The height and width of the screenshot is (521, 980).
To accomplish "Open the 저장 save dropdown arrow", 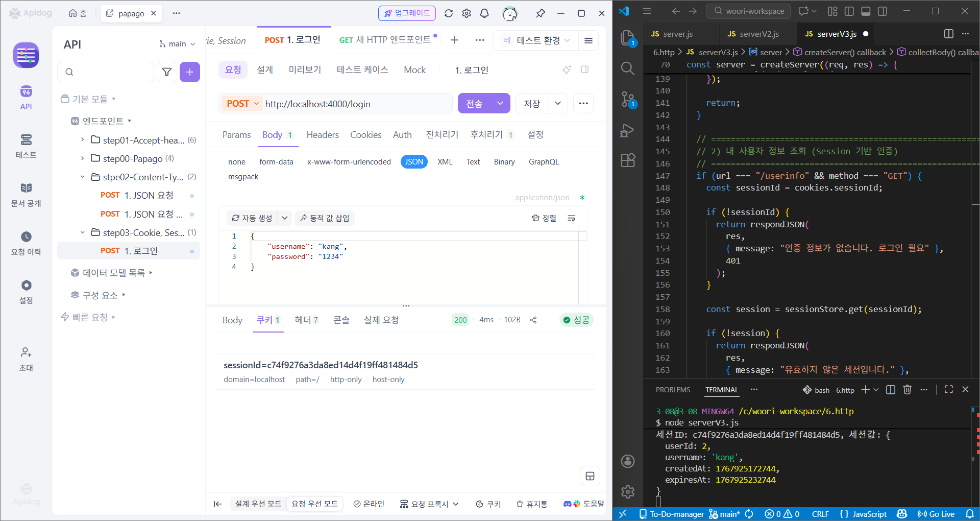I will click(558, 104).
